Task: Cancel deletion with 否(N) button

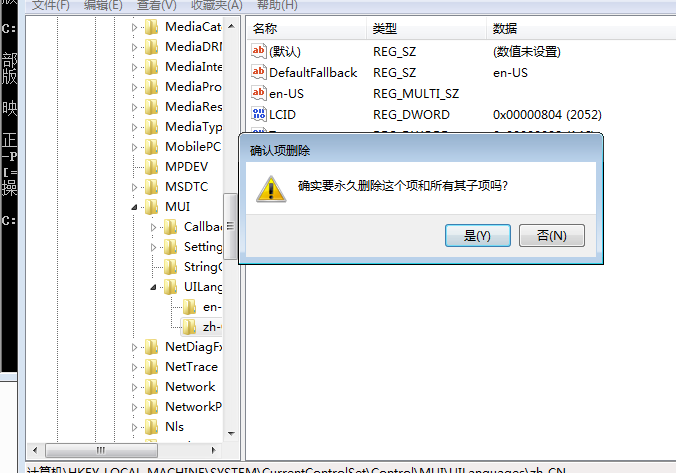Action: pyautogui.click(x=552, y=235)
